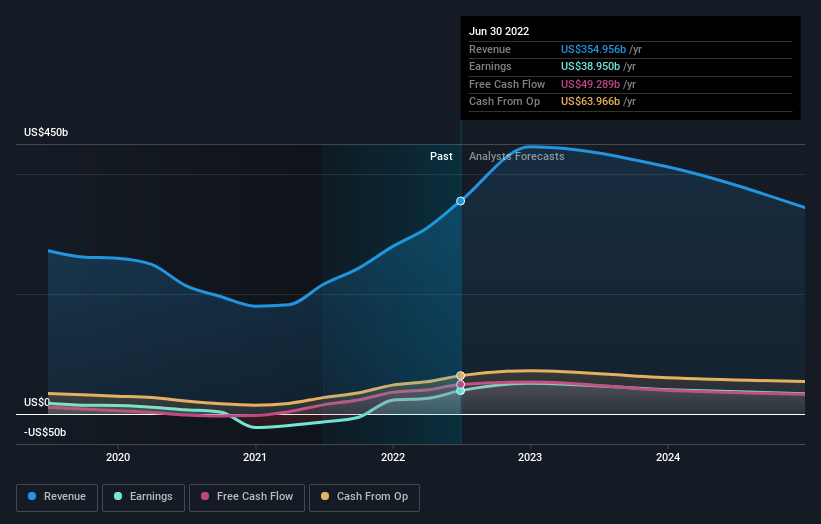Click the -US$50b y-axis label
Image resolution: width=821 pixels, height=524 pixels.
tap(45, 432)
